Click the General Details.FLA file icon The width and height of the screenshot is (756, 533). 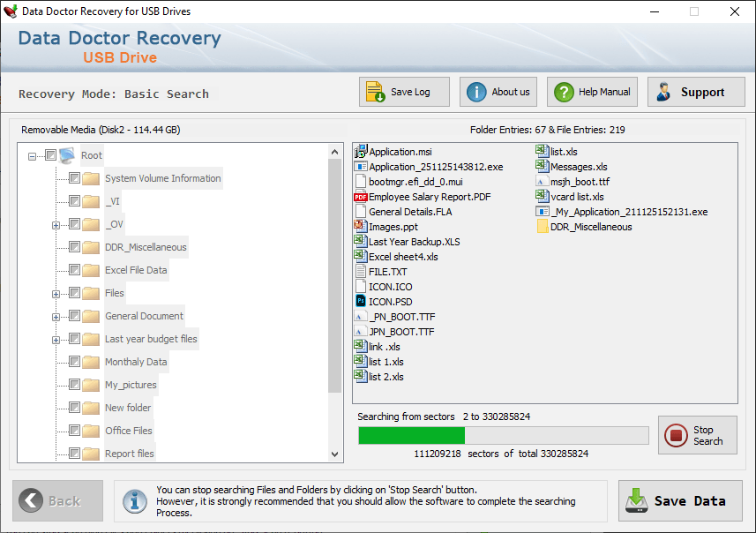click(x=360, y=211)
